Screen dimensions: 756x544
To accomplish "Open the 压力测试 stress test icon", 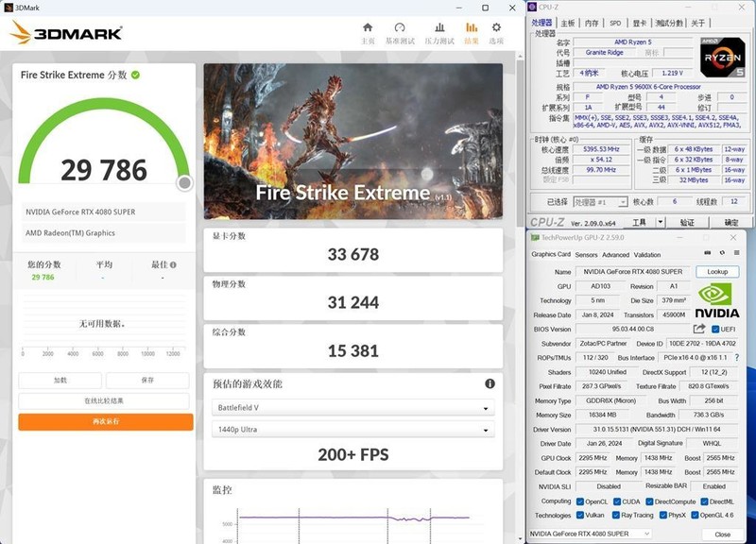I will point(438,28).
